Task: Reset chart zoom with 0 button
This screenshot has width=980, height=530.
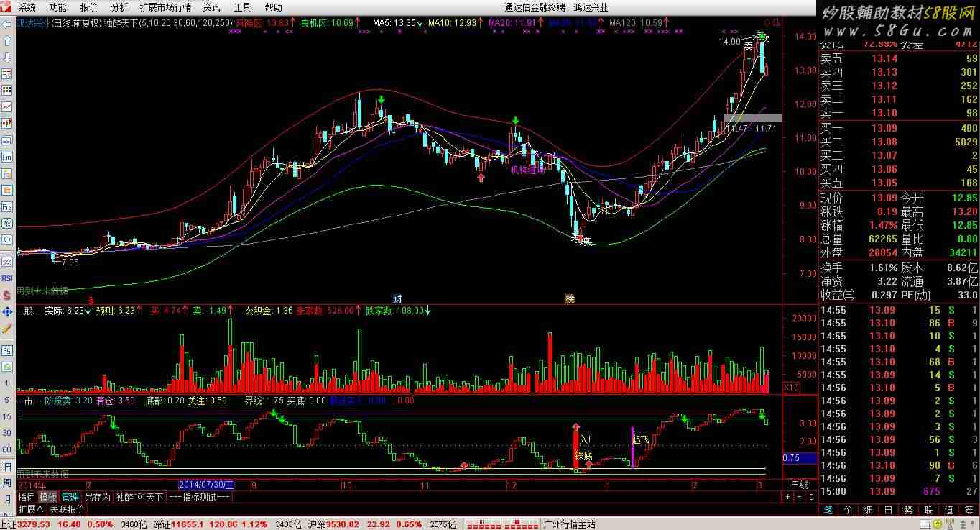Action: (811, 497)
